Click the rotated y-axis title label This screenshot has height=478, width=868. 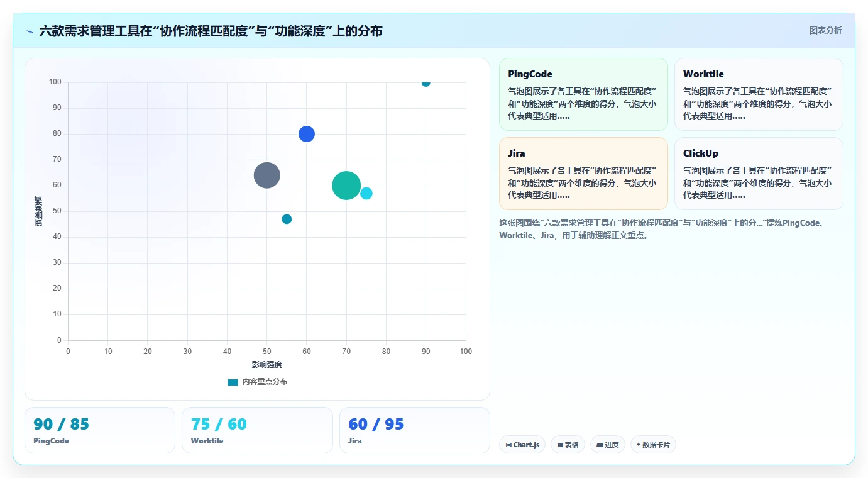(39, 211)
